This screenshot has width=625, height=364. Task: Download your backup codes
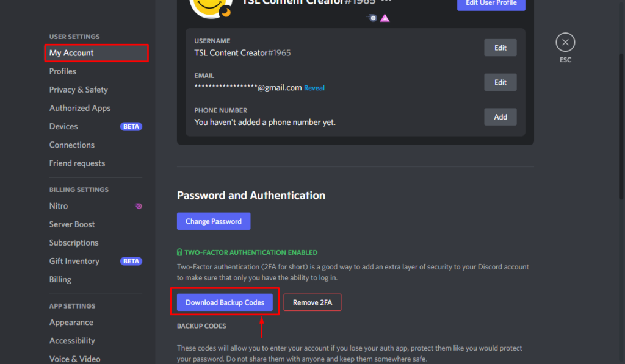[x=225, y=302]
